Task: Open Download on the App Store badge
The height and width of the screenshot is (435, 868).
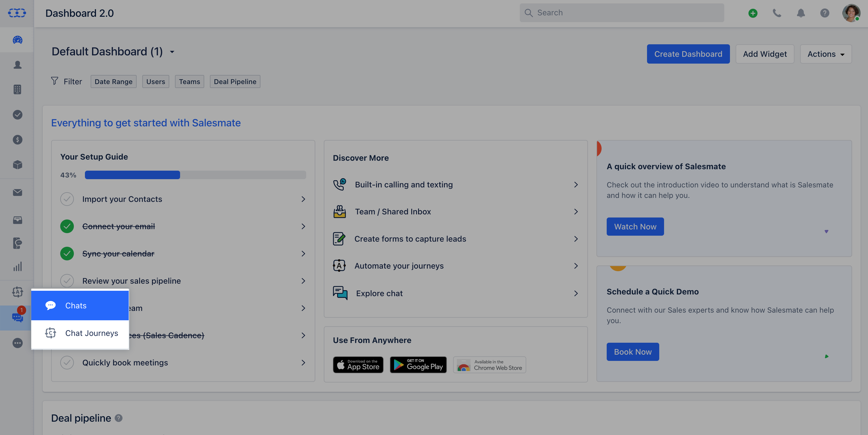Action: coord(358,365)
